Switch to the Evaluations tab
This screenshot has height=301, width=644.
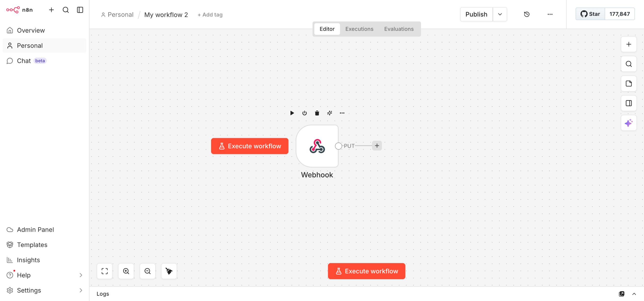click(399, 29)
